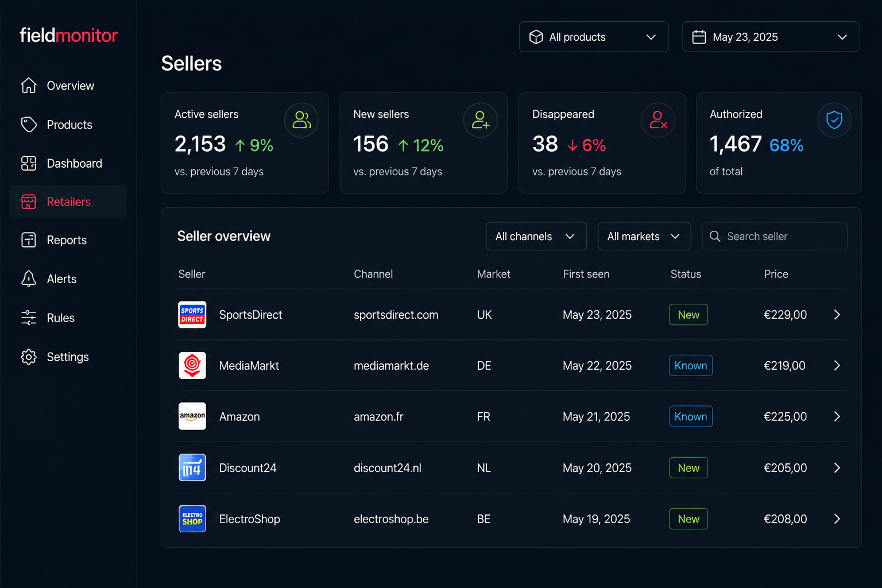The image size is (882, 588).
Task: Click the Overview home icon
Action: click(x=29, y=86)
